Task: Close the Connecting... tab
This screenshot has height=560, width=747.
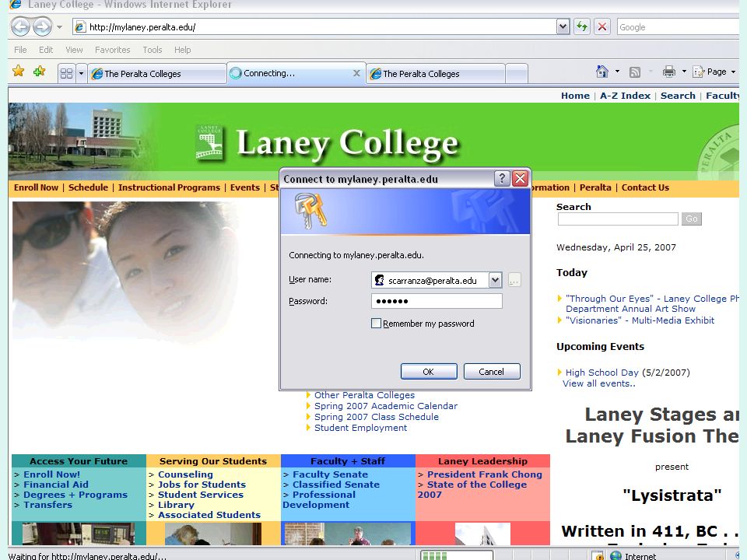Action: tap(356, 73)
